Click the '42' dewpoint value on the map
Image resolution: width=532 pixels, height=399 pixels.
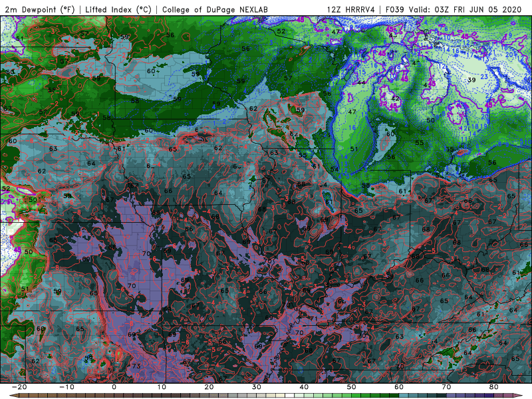tap(395, 98)
